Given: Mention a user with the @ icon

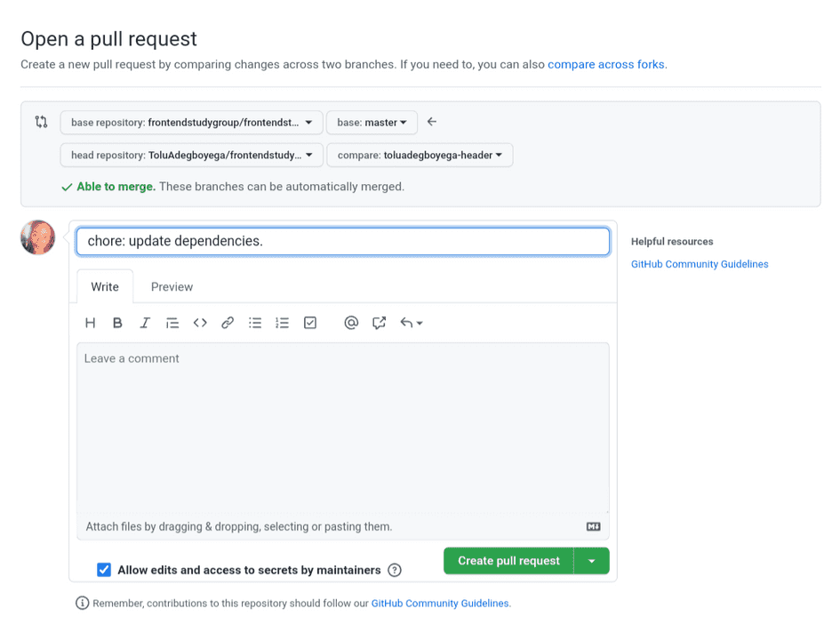Looking at the screenshot, I should [x=351, y=323].
